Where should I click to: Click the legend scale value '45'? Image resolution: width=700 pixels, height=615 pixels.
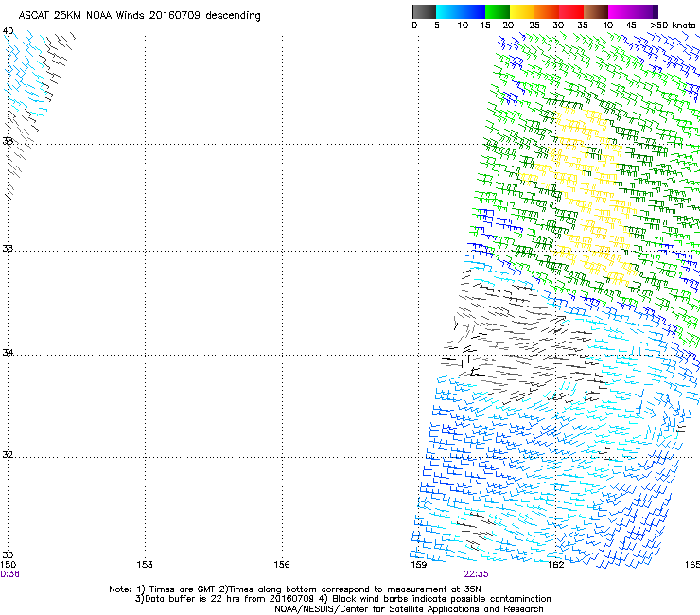631,26
